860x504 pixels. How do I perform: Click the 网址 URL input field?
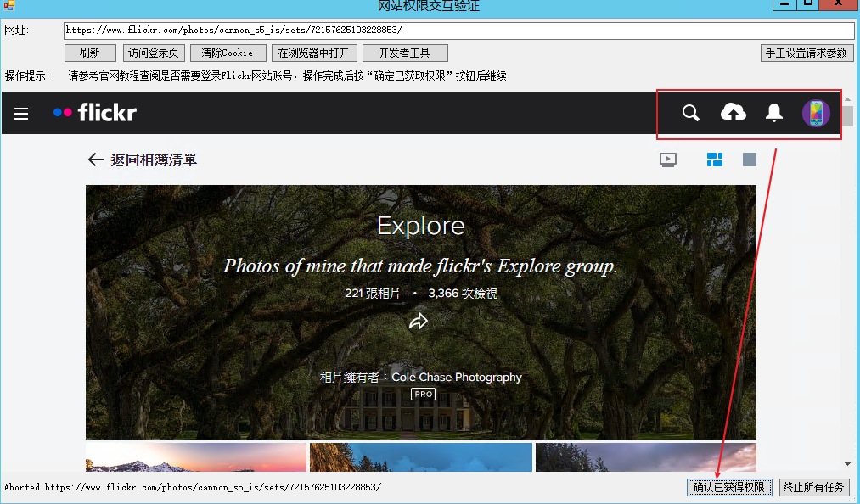coord(458,31)
